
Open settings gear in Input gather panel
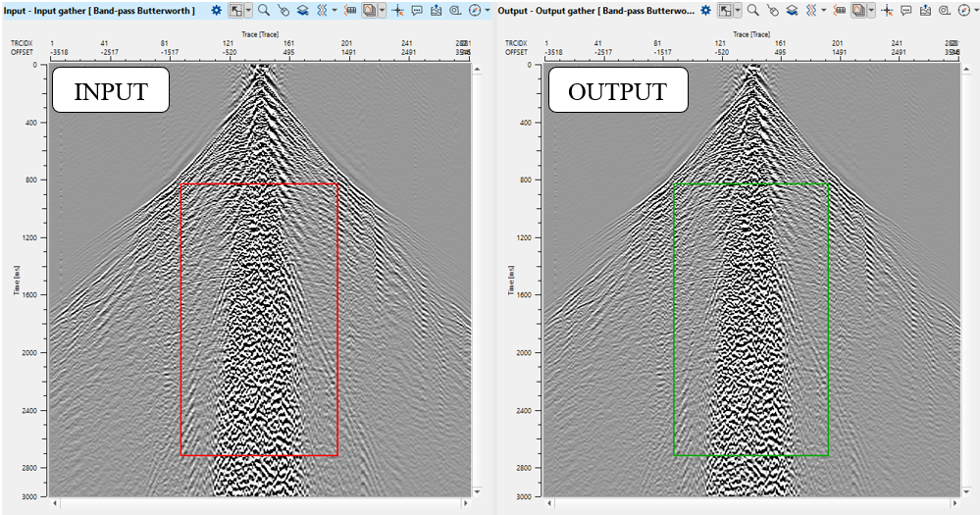(x=217, y=10)
